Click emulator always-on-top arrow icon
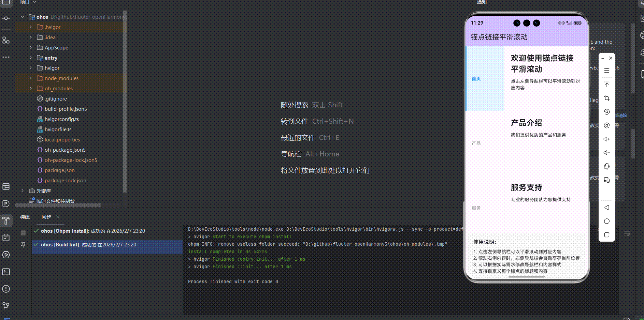The image size is (644, 320). coord(606,84)
